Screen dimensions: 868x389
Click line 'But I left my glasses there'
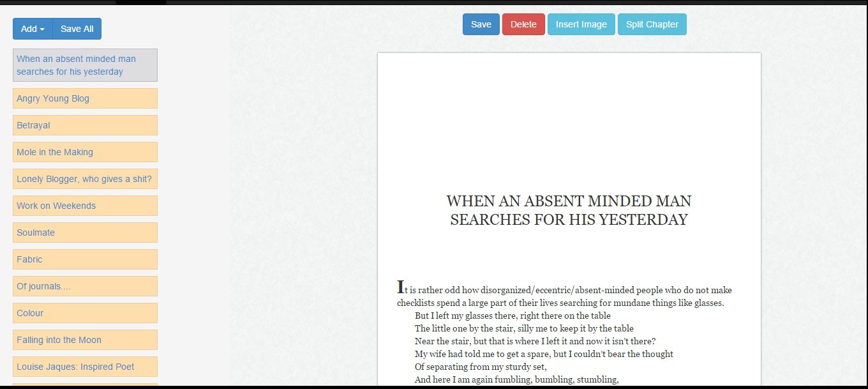click(513, 316)
